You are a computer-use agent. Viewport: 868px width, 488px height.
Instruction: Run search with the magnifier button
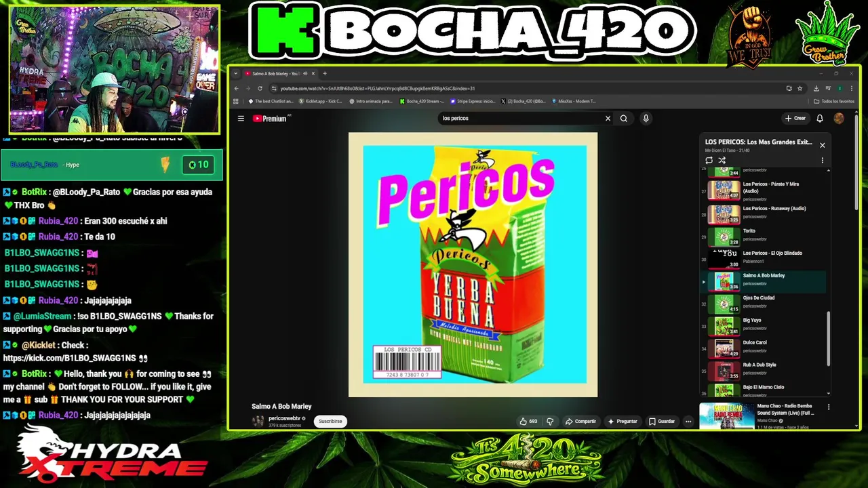coord(624,119)
